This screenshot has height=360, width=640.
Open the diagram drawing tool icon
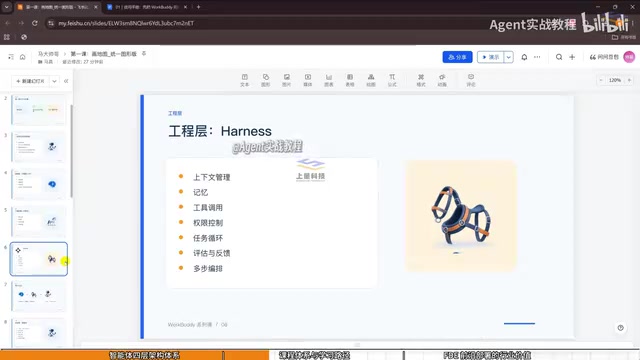tap(371, 80)
